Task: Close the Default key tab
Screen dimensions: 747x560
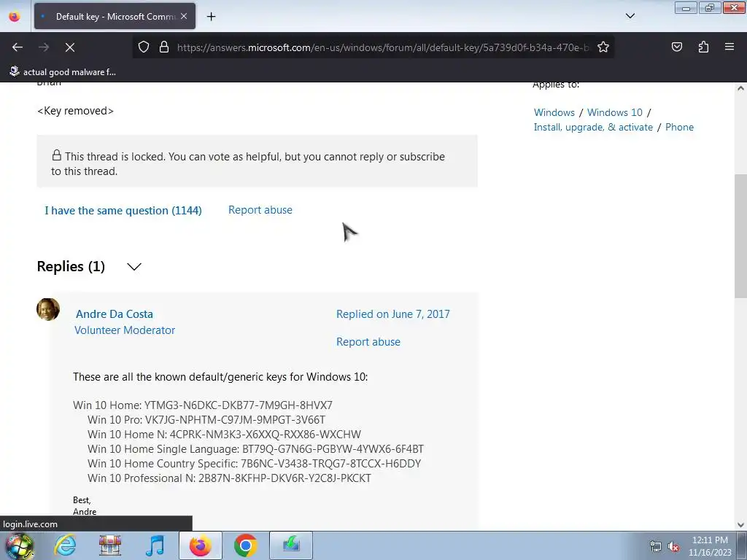Action: tap(184, 16)
